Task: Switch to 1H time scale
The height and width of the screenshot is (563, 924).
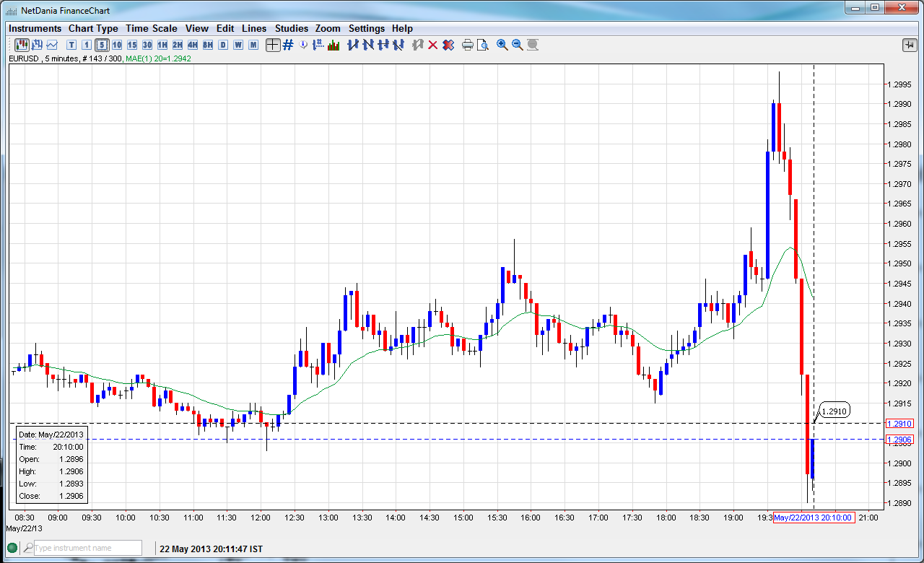Action: click(x=162, y=45)
